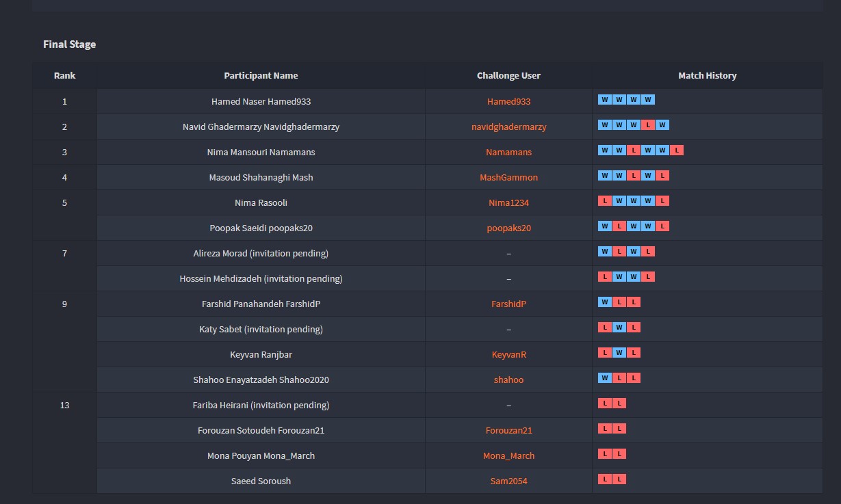Open navidghadermarzy's Challonge profile link
841x504 pixels.
click(508, 127)
